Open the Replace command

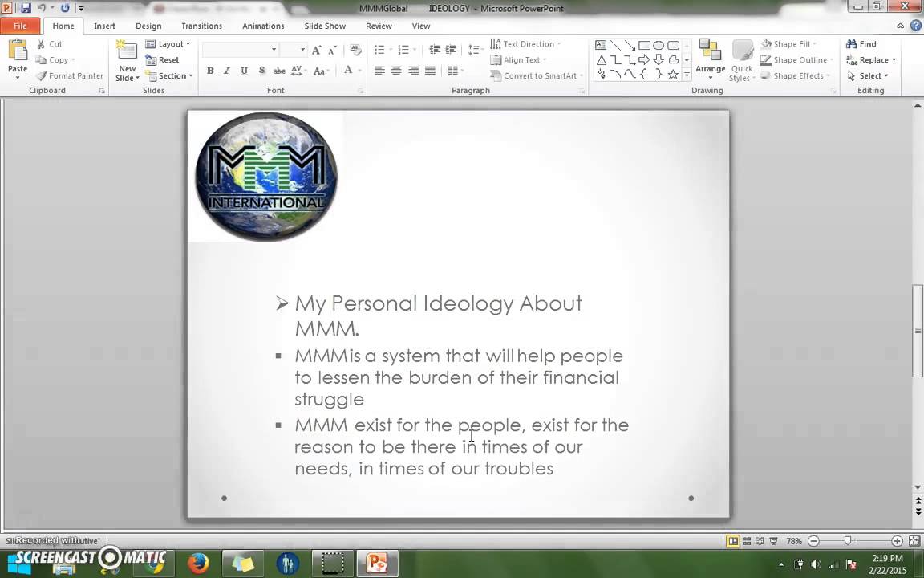click(871, 60)
